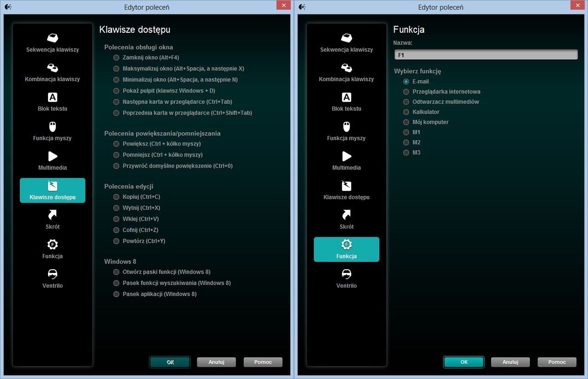Screen dimensions: 588x379
Task: Choose Blok tekstu icon in right window
Action: [x=347, y=97]
